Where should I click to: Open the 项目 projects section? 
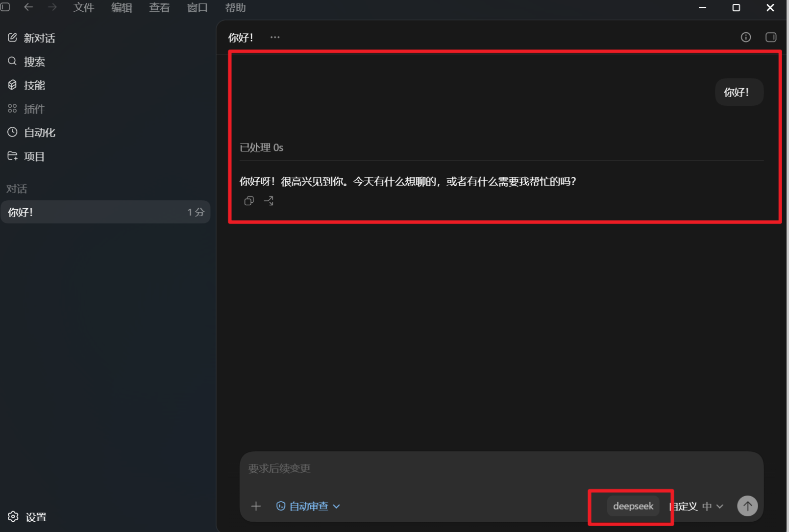[26, 156]
